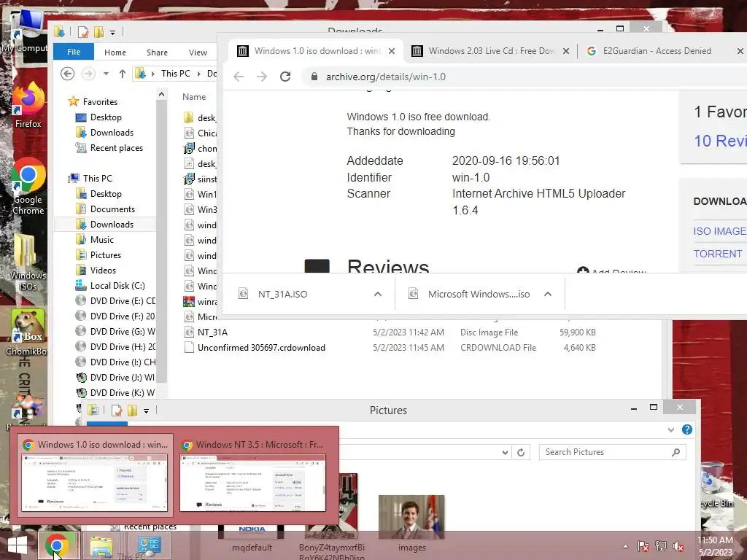
Task: Select Favorites in navigation pane
Action: [100, 102]
